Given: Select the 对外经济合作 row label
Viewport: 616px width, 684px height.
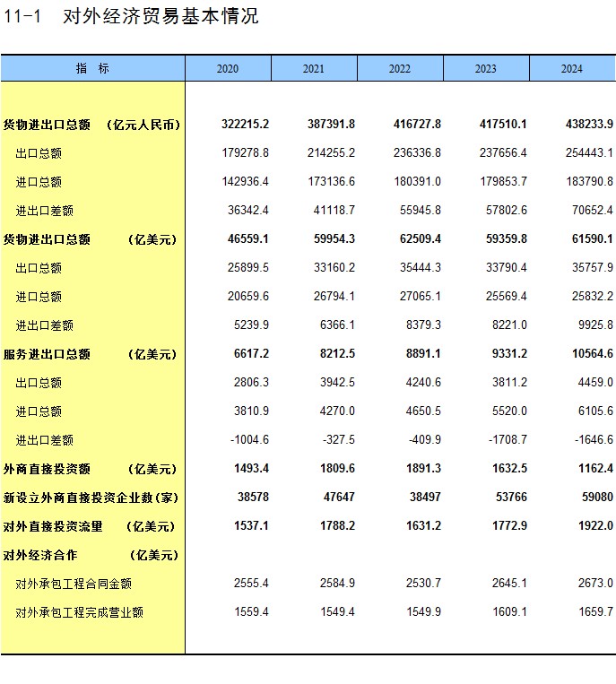Looking at the screenshot, I should click(90, 555).
